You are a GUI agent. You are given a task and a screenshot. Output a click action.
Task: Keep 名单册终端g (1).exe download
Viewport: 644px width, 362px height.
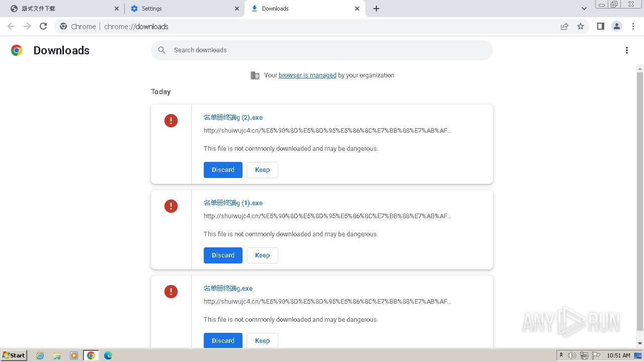coord(262,255)
